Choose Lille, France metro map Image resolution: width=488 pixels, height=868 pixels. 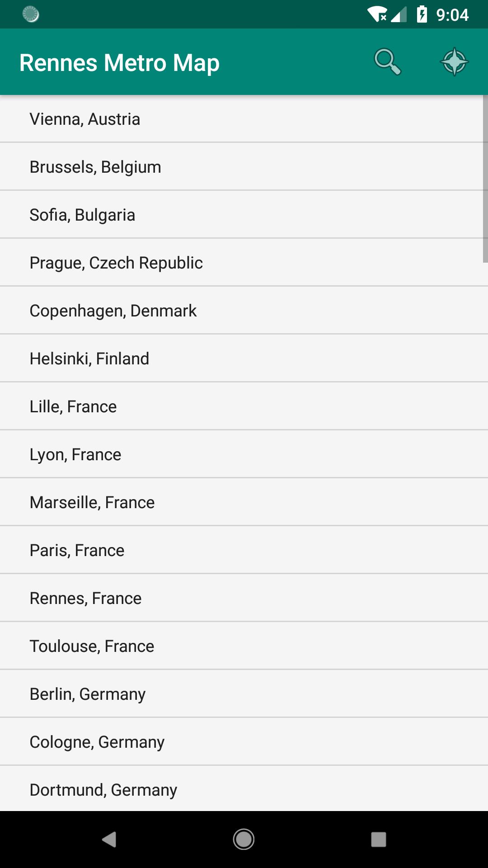click(x=244, y=406)
